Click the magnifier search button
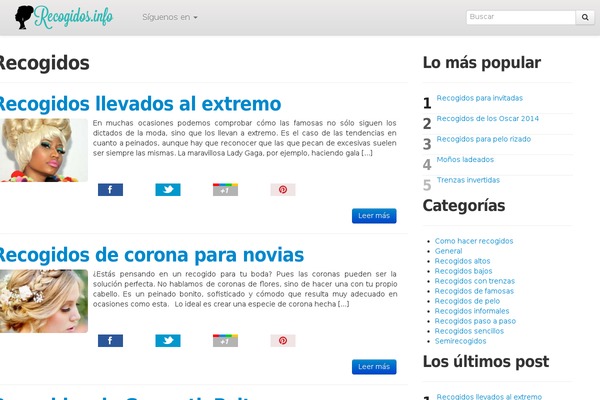The height and width of the screenshot is (400, 600). point(585,17)
